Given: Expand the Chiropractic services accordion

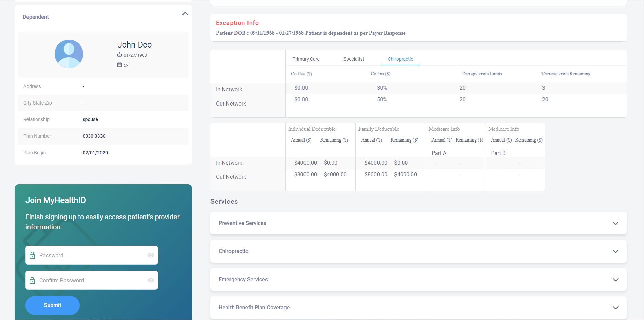Looking at the screenshot, I should click(615, 251).
